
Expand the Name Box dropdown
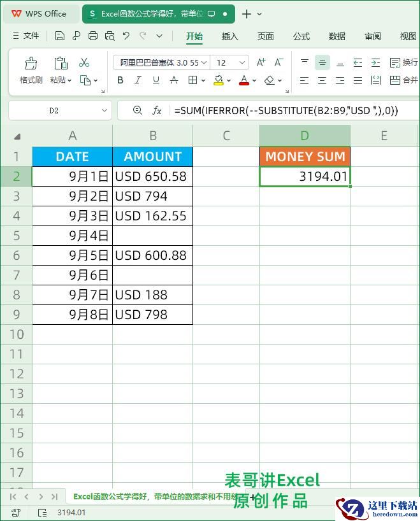pos(104,110)
